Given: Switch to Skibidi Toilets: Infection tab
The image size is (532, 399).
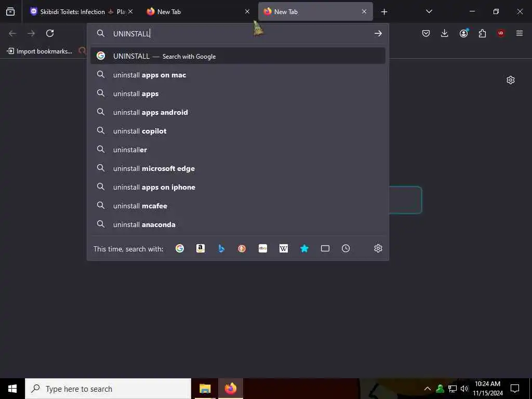Looking at the screenshot, I should point(79,12).
